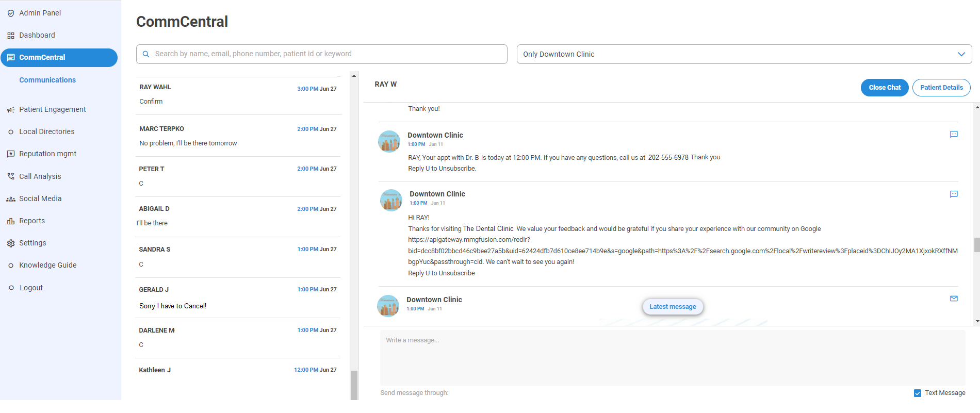The image size is (980, 413).
Task: Jump to Latest message
Action: [673, 307]
